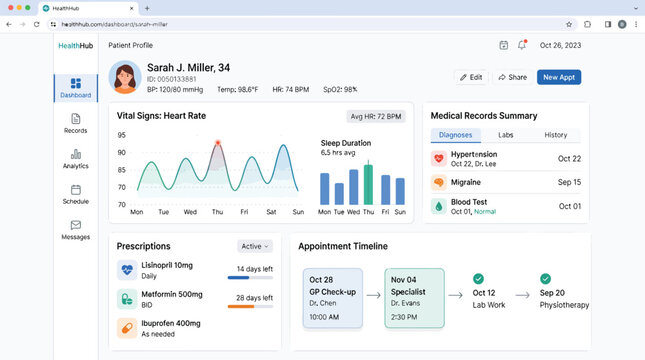Open the calendar icon near the date

pyautogui.click(x=503, y=45)
